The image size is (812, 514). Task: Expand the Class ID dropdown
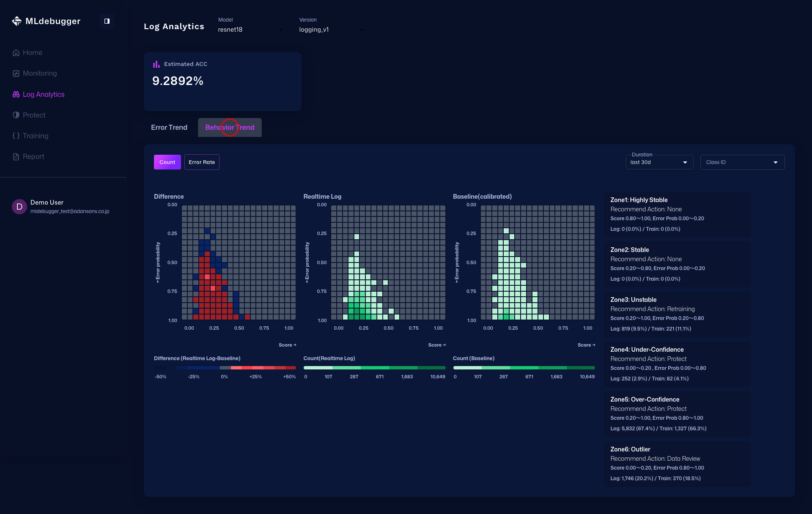pos(742,162)
